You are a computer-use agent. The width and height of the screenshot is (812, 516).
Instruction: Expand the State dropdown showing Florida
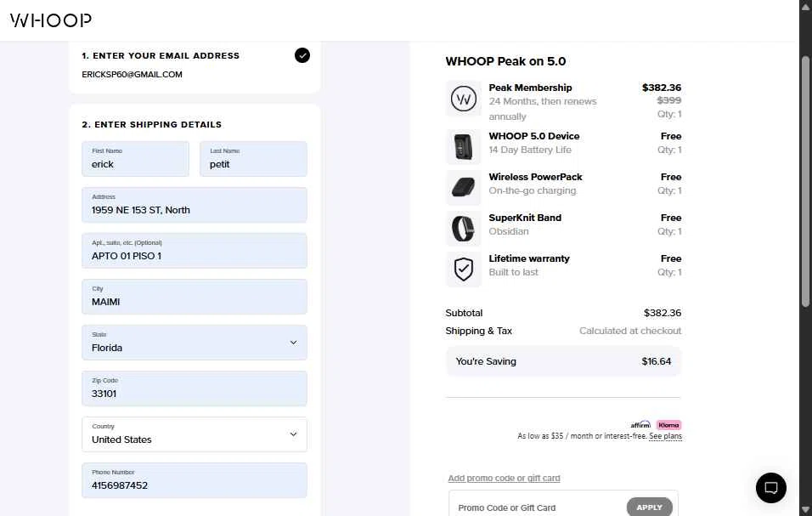coord(195,343)
